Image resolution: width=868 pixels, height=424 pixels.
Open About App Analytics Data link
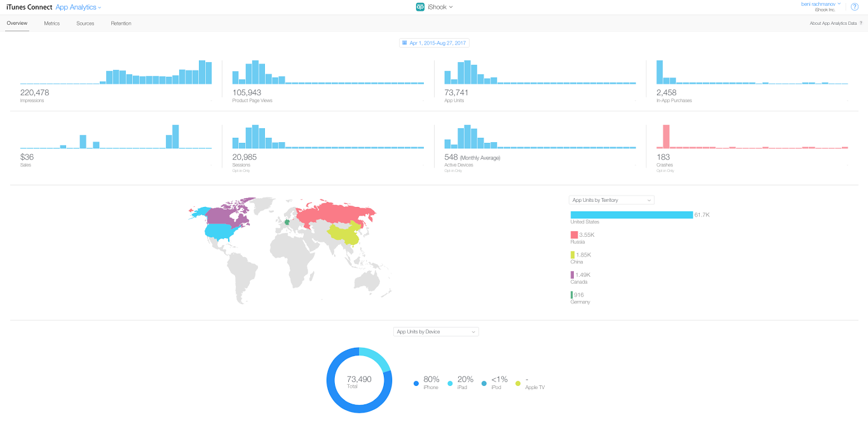[x=833, y=23]
